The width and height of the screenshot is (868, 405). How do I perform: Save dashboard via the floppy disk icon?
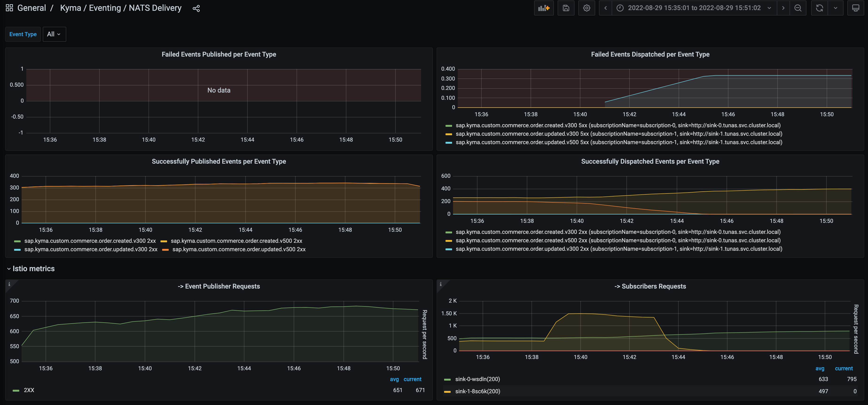tap(566, 8)
